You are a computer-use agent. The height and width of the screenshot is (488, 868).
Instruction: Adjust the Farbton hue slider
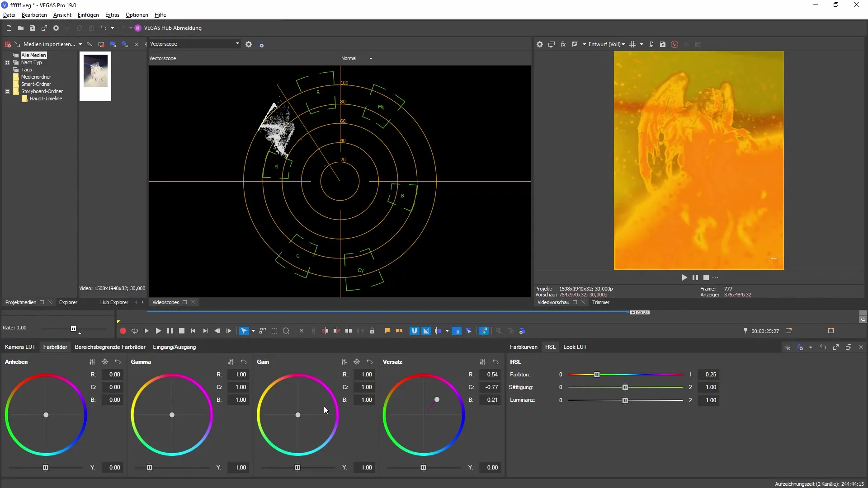coord(597,375)
